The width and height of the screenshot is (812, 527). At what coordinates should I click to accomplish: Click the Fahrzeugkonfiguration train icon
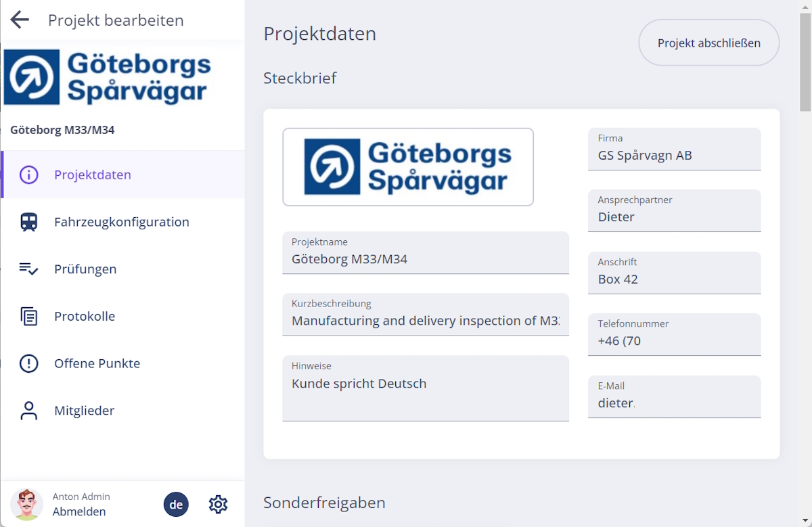pyautogui.click(x=29, y=222)
